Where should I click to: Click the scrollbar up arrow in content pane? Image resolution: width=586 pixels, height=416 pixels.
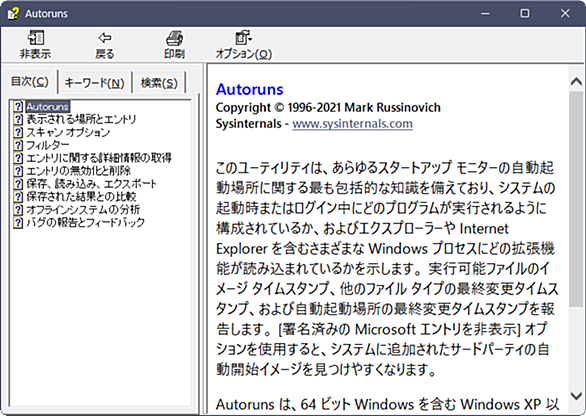(576, 81)
